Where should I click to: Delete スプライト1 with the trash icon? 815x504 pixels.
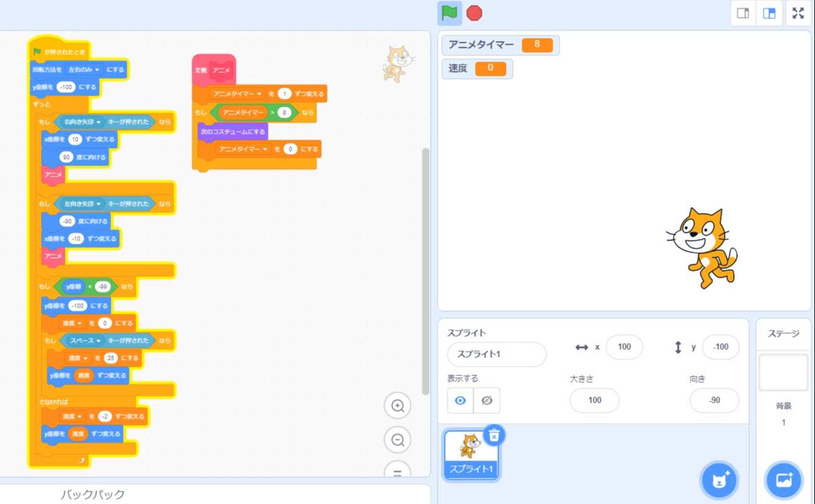pyautogui.click(x=494, y=436)
